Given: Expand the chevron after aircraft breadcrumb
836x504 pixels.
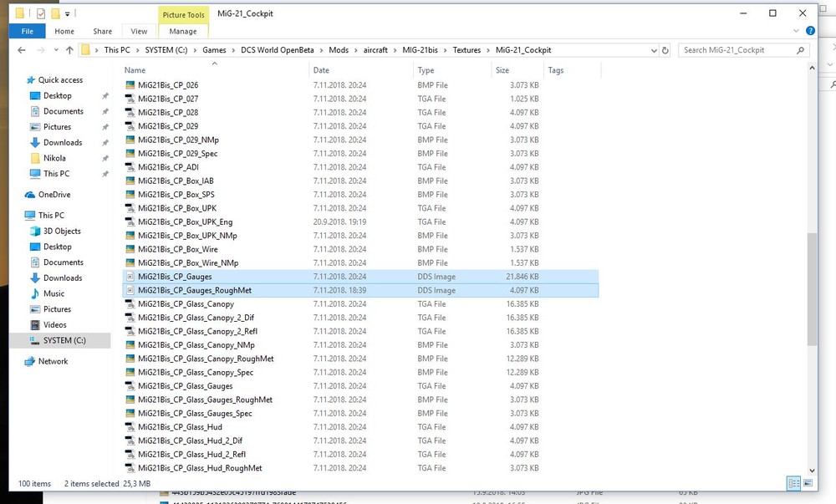Looking at the screenshot, I should pos(395,50).
